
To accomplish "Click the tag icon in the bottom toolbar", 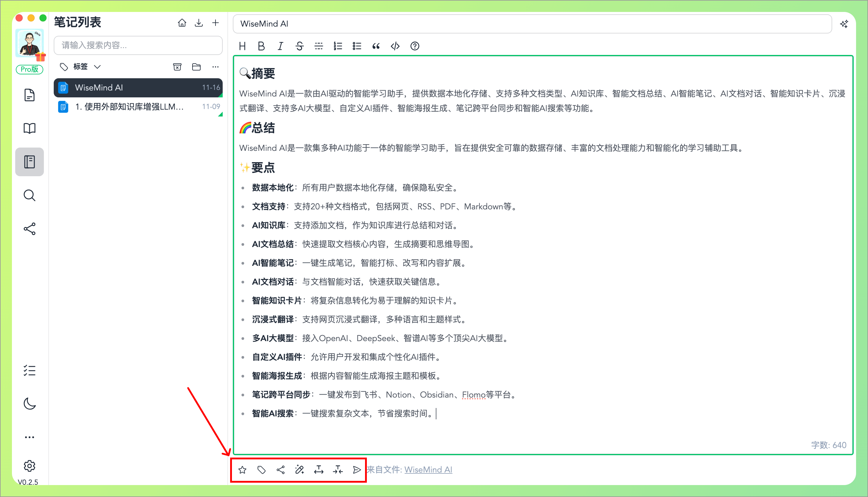I will (261, 470).
